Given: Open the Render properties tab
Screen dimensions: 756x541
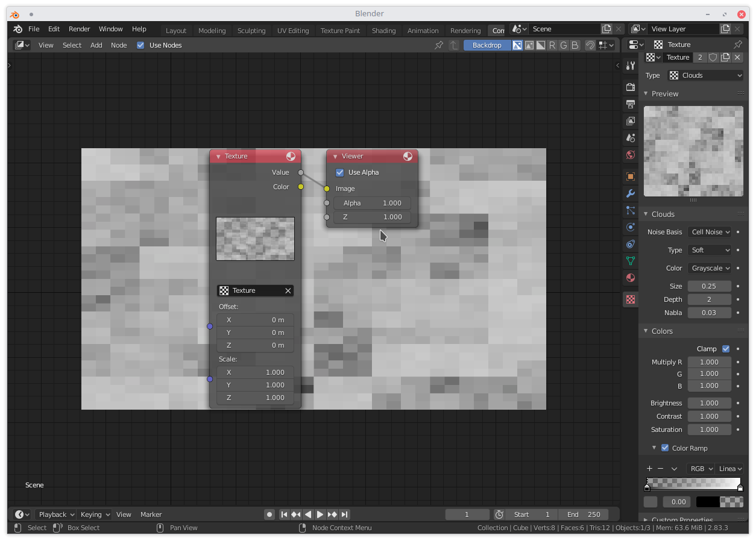Looking at the screenshot, I should click(631, 87).
